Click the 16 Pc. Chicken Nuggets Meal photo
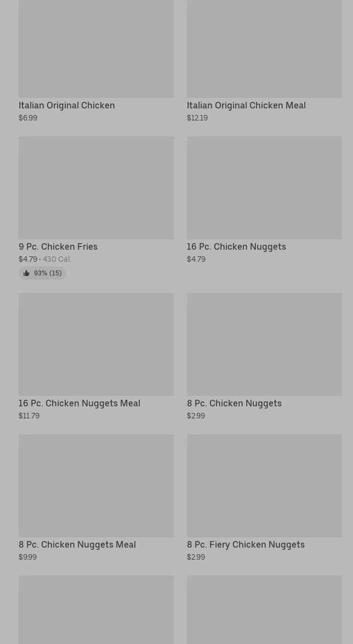 [96, 344]
